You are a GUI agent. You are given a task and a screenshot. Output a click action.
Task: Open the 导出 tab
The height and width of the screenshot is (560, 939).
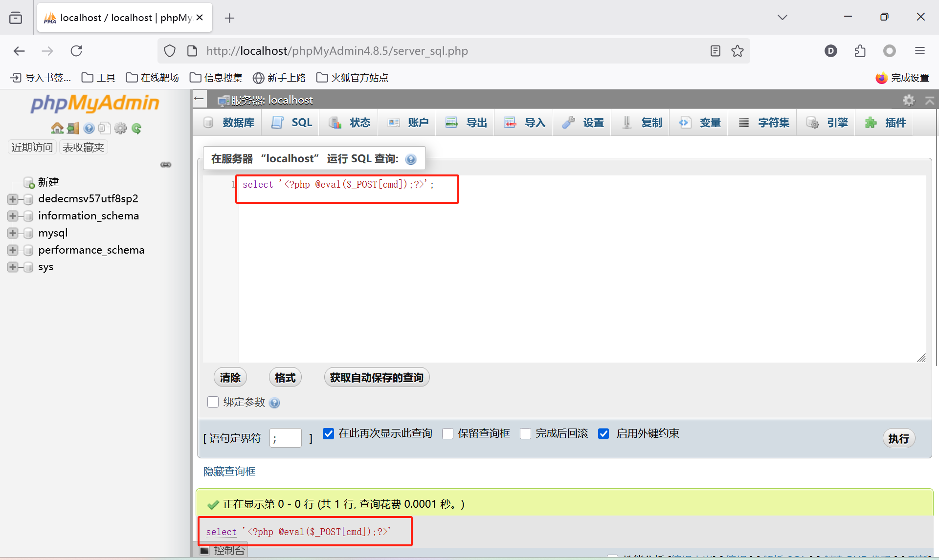tap(466, 123)
